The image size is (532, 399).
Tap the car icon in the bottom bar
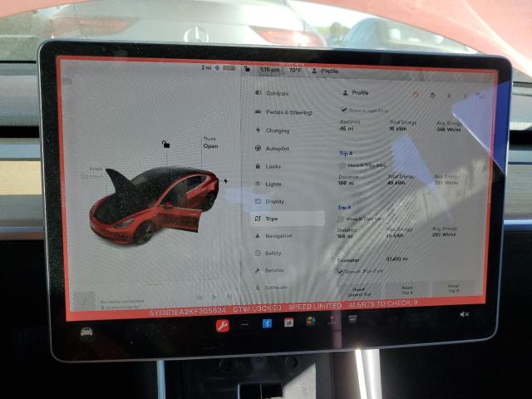[86, 332]
